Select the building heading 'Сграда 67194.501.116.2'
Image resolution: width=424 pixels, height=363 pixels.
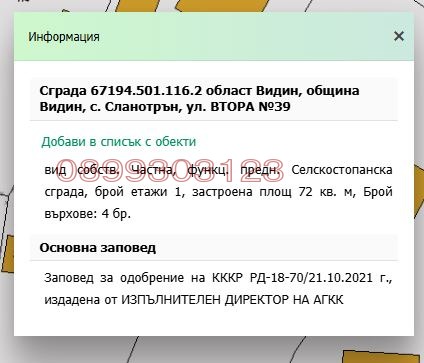tap(121, 91)
